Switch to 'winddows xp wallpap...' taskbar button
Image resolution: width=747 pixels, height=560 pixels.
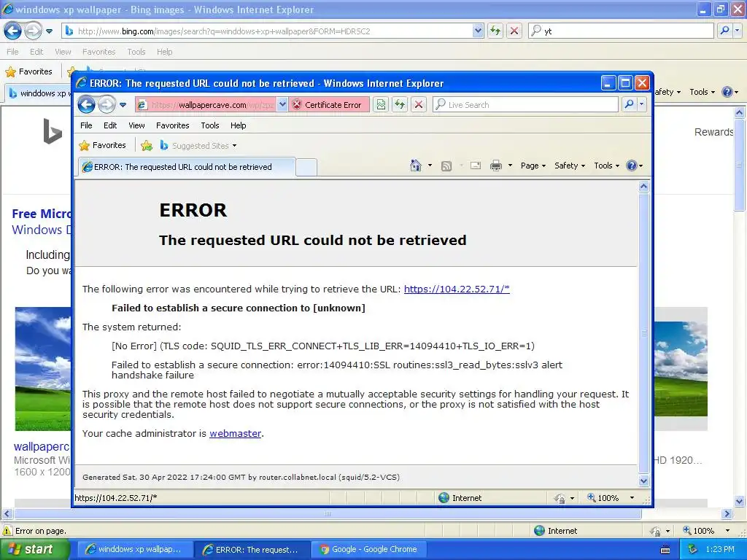pyautogui.click(x=133, y=549)
